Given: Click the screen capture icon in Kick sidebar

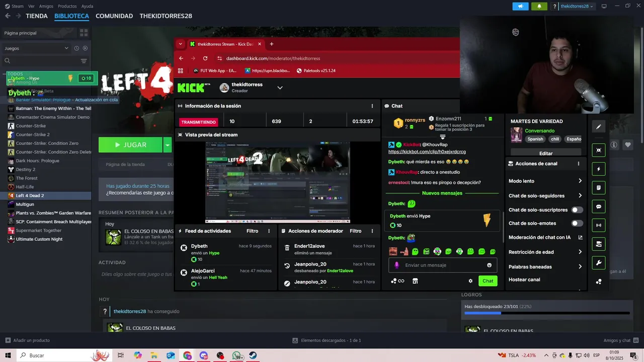Looking at the screenshot, I should 598,150.
